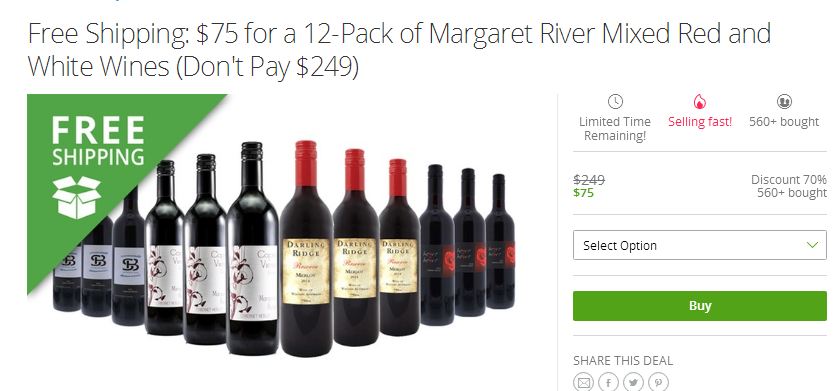Click the green $75 deal price

tap(583, 193)
